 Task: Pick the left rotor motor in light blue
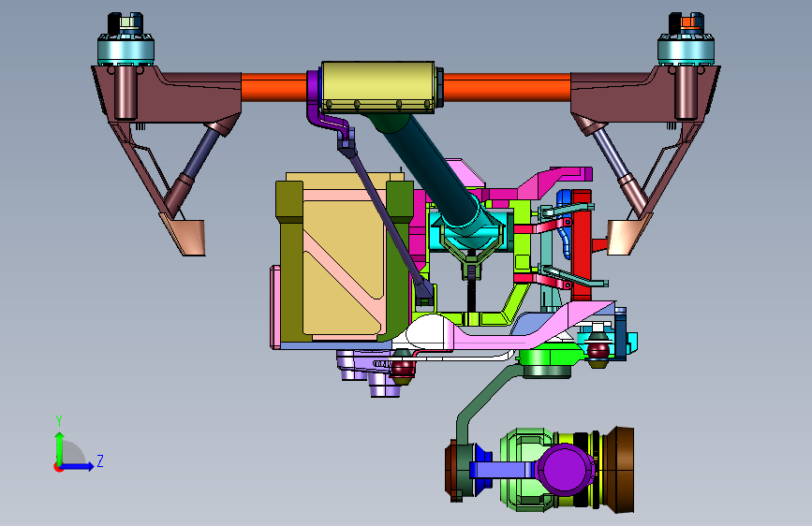(x=125, y=49)
